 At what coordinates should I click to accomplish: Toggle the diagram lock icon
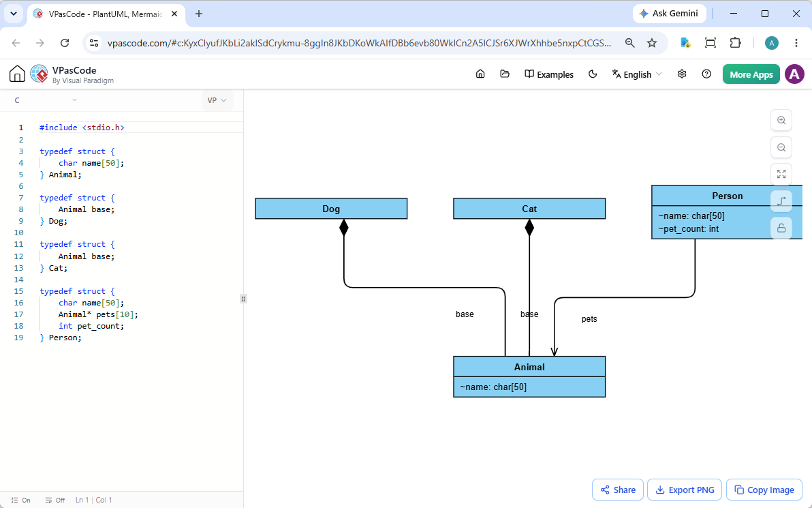781,228
